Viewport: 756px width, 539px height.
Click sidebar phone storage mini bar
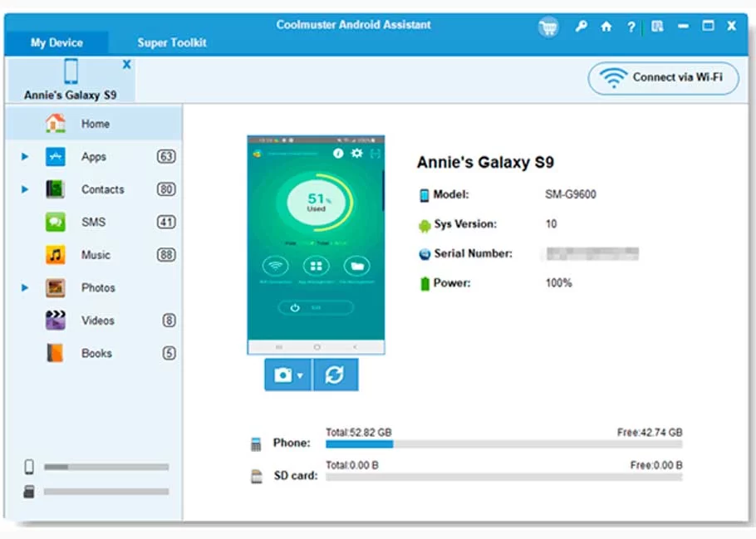[106, 467]
